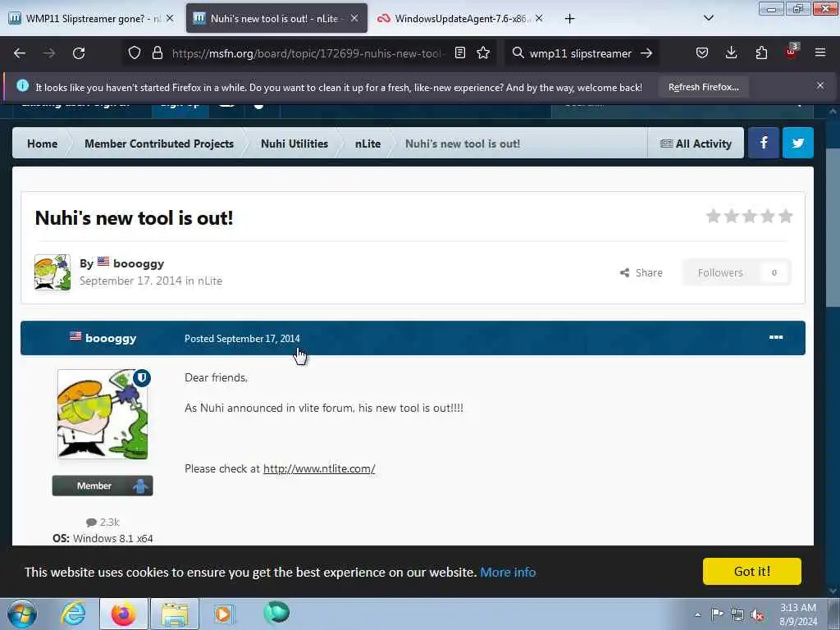Select the Nuhi's new tool is out tab

pyautogui.click(x=276, y=18)
